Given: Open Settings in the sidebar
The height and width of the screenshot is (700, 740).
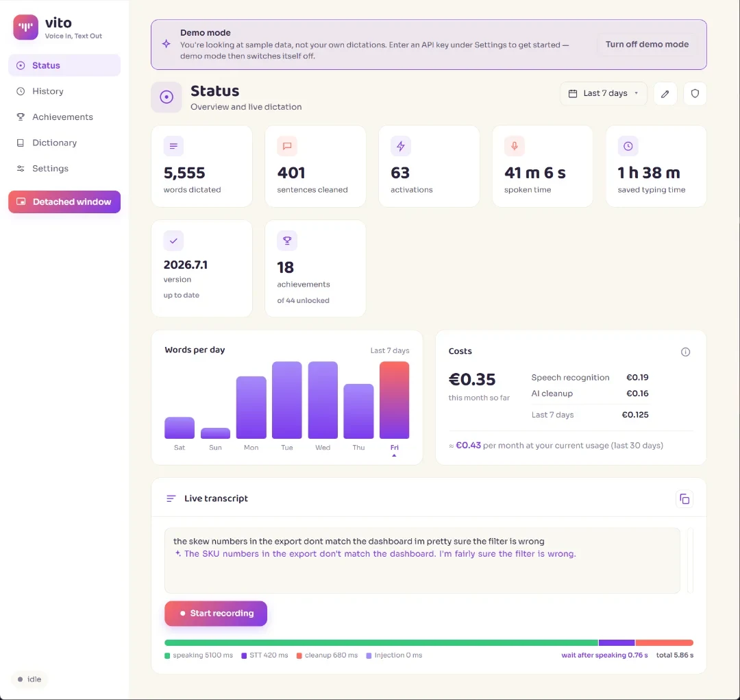Looking at the screenshot, I should click(x=64, y=168).
